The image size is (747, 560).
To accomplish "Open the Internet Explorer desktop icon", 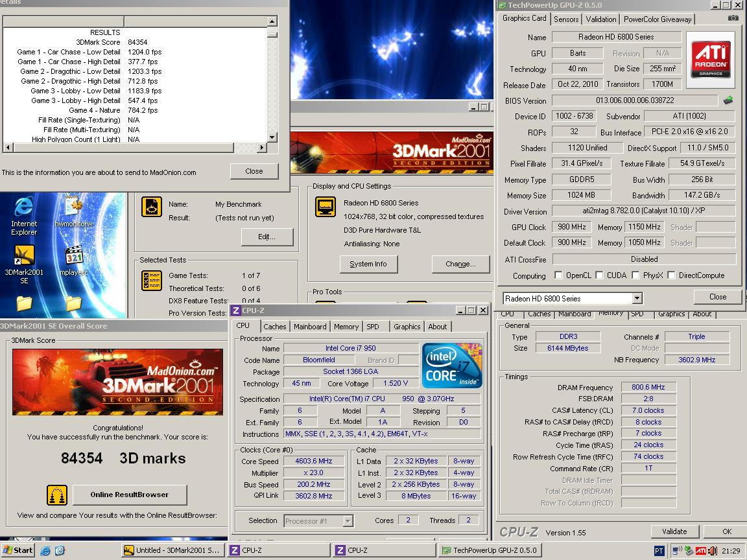I will 24,216.
